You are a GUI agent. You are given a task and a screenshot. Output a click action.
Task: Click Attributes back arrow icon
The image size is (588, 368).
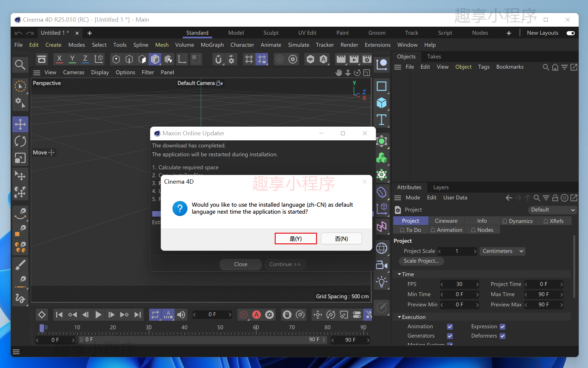point(509,198)
